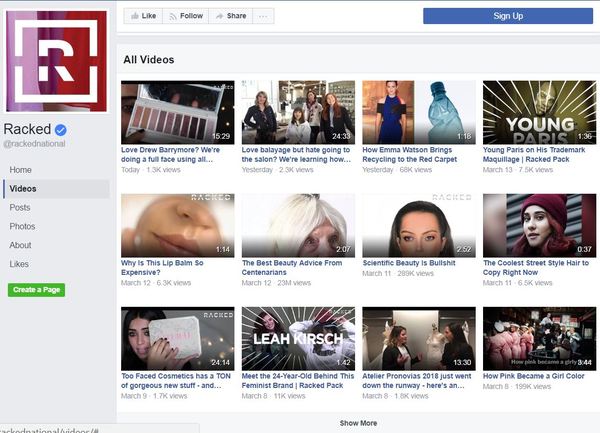
Task: Play the Scientific Beauty video thumbnail
Action: pyautogui.click(x=419, y=225)
